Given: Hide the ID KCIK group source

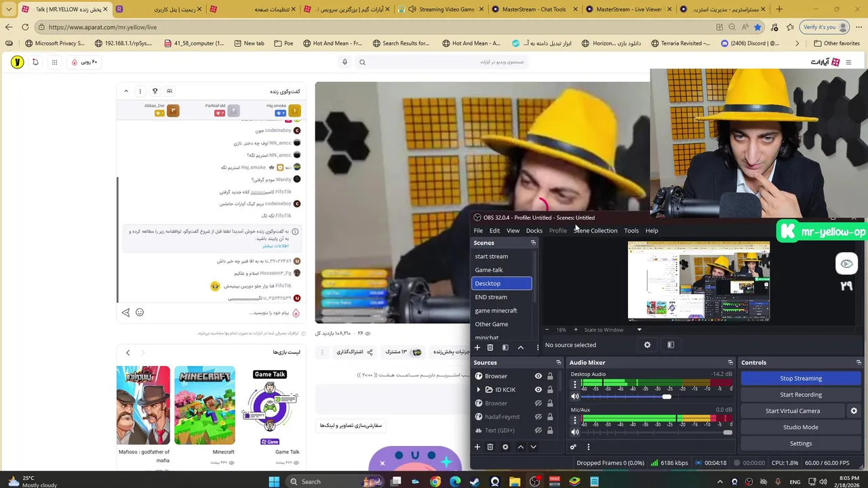Looking at the screenshot, I should pyautogui.click(x=538, y=390).
